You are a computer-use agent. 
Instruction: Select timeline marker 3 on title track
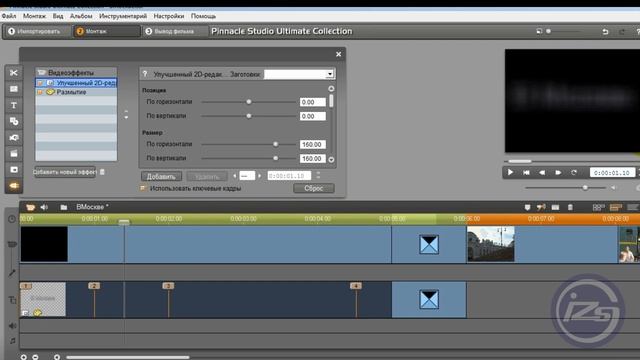click(168, 286)
